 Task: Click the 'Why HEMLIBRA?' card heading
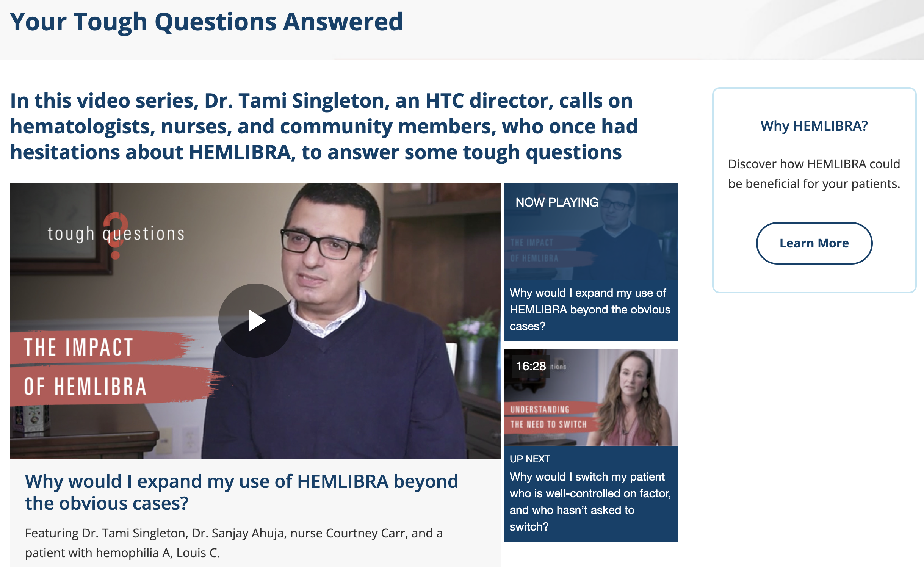point(814,126)
